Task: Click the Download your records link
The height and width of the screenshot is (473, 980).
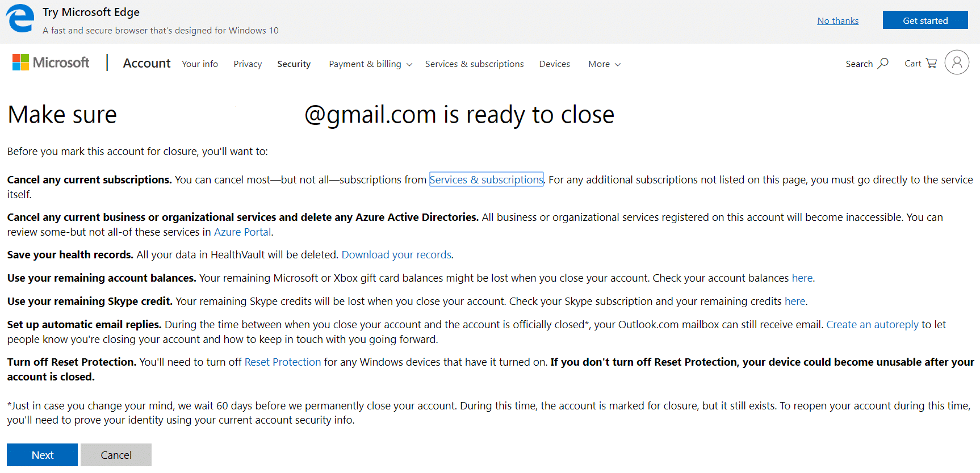Action: (x=396, y=254)
